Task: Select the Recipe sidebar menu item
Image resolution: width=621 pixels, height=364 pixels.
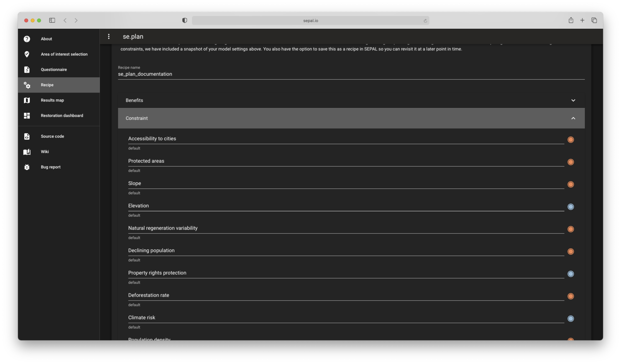Action: (x=59, y=85)
